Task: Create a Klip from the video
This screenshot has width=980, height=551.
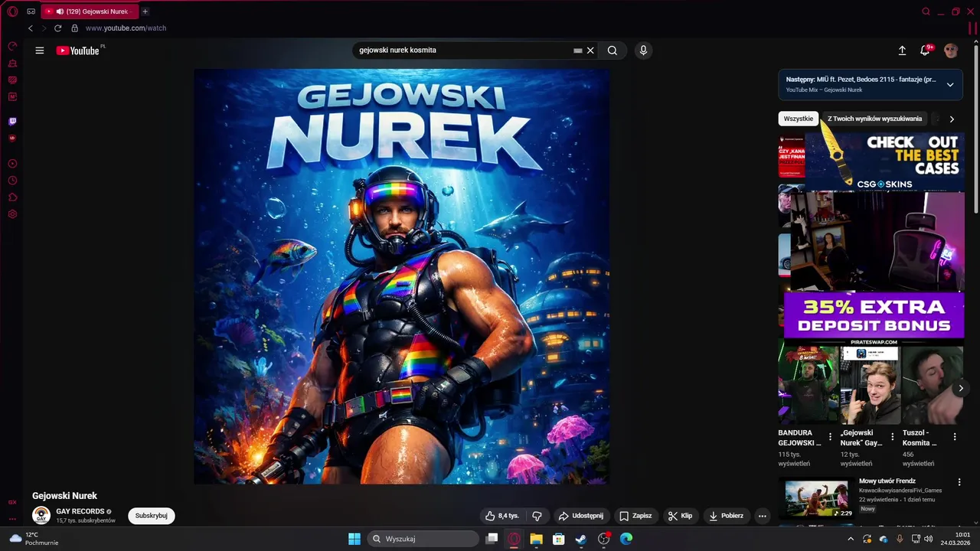Action: click(680, 516)
